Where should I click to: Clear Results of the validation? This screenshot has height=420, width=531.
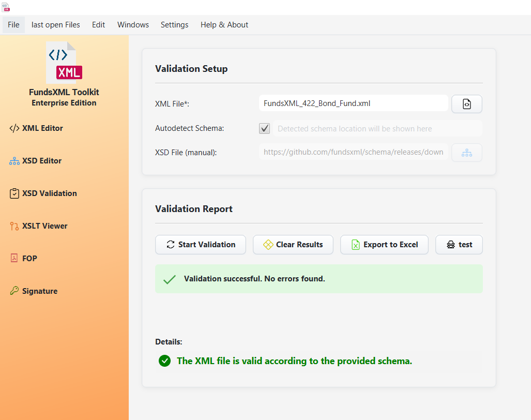tap(293, 245)
